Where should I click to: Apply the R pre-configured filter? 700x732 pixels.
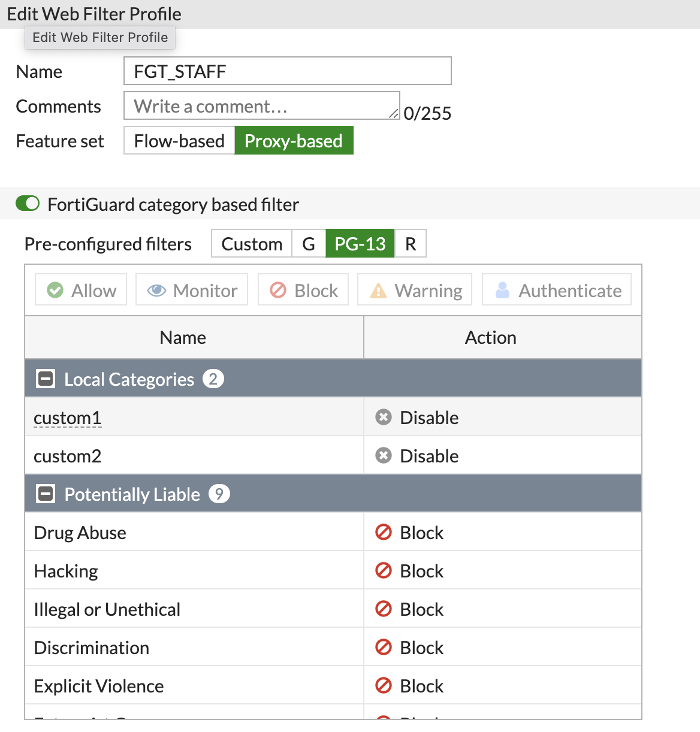coord(411,243)
